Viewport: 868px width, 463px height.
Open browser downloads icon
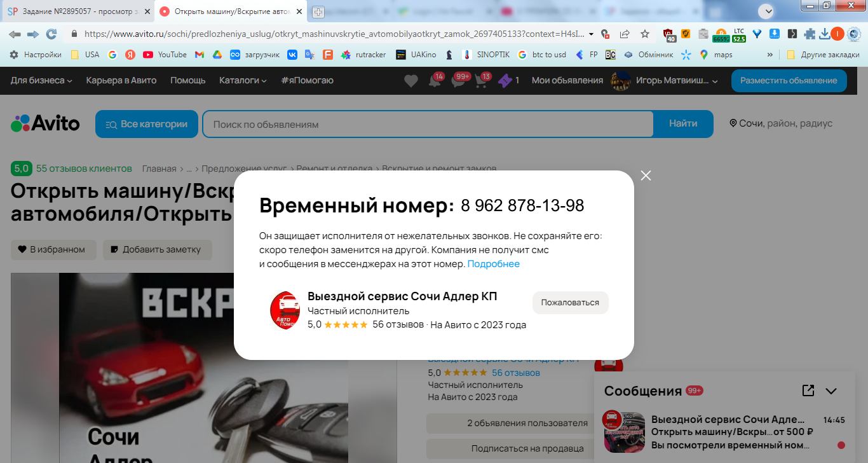point(824,34)
